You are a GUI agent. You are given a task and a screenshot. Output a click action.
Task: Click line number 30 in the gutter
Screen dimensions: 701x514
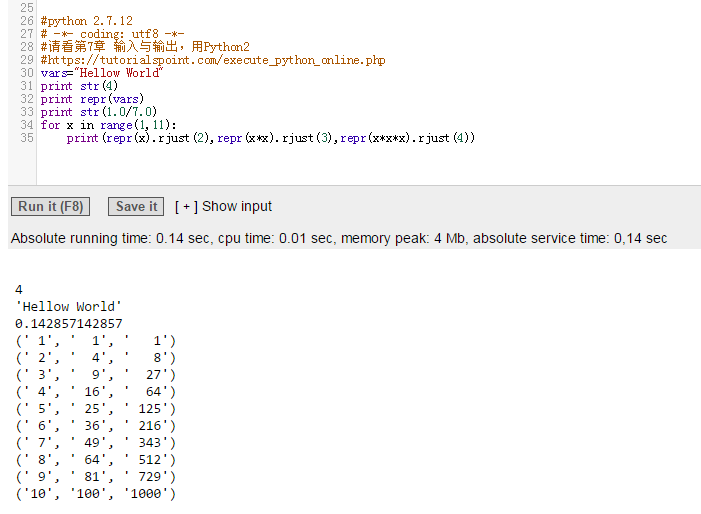pyautogui.click(x=27, y=73)
